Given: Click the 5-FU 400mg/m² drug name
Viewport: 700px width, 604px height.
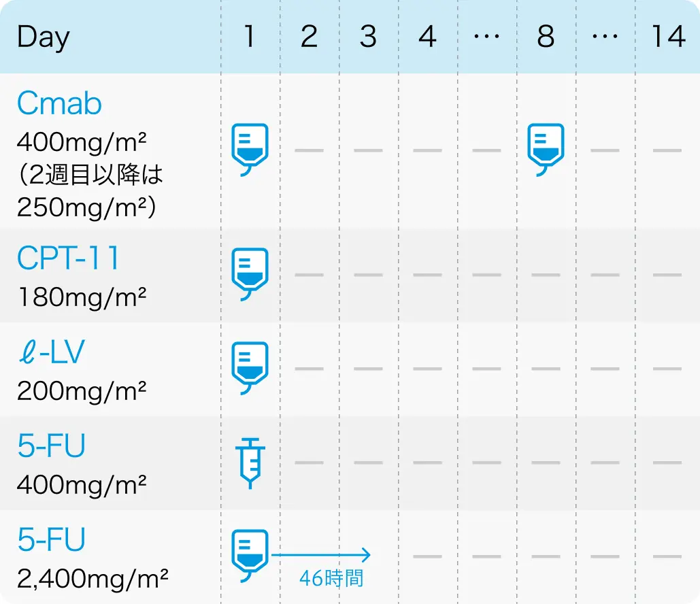Looking at the screenshot, I should pyautogui.click(x=51, y=446).
